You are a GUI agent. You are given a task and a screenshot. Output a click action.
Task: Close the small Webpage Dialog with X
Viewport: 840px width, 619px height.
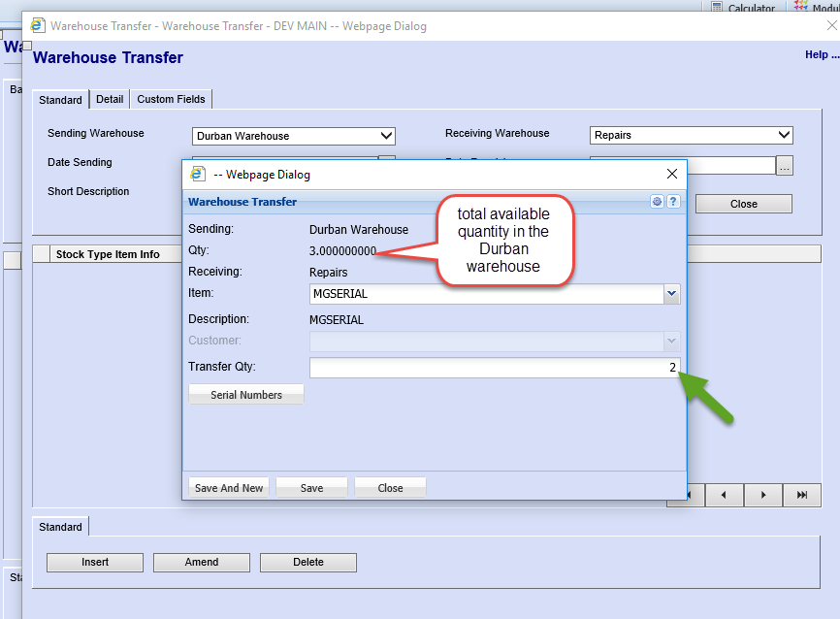[x=671, y=174]
